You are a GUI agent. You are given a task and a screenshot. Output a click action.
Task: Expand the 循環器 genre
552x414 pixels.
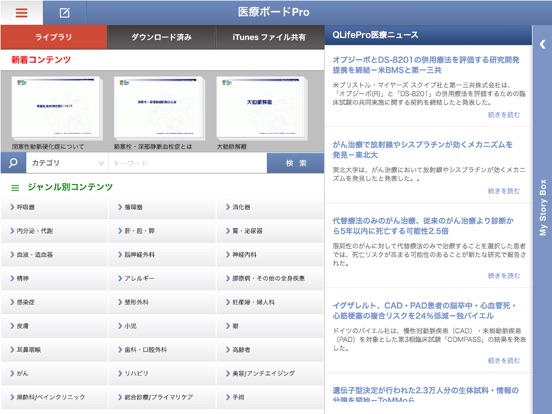click(162, 207)
